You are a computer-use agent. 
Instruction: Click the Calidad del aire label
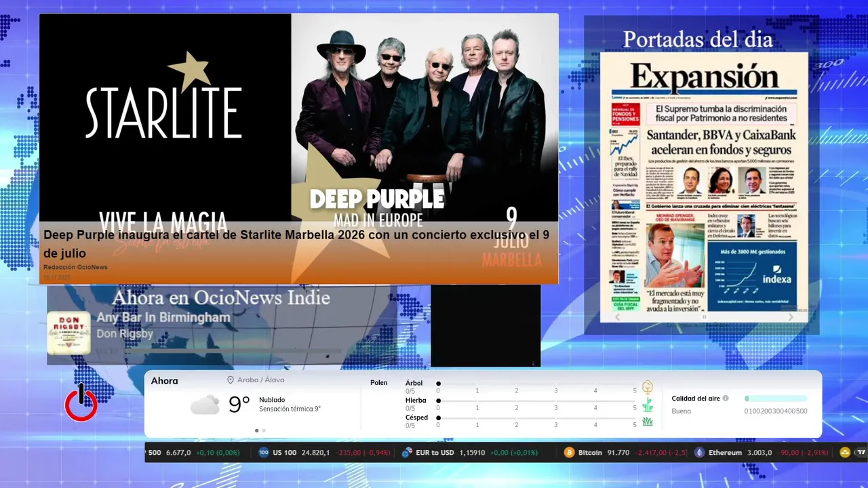[696, 399]
